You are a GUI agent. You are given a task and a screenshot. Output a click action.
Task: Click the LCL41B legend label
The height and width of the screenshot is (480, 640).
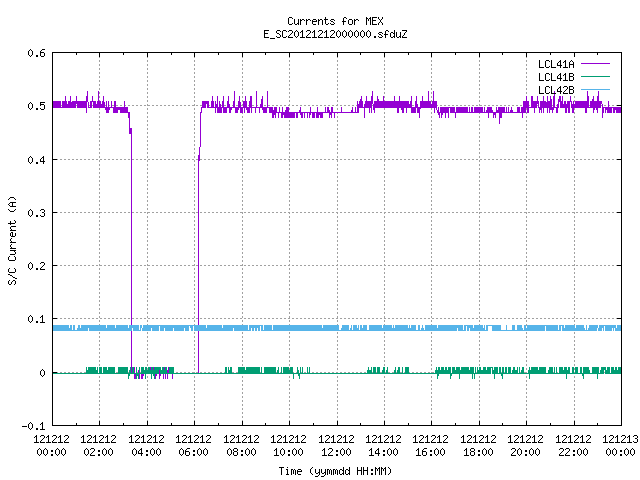556,77
